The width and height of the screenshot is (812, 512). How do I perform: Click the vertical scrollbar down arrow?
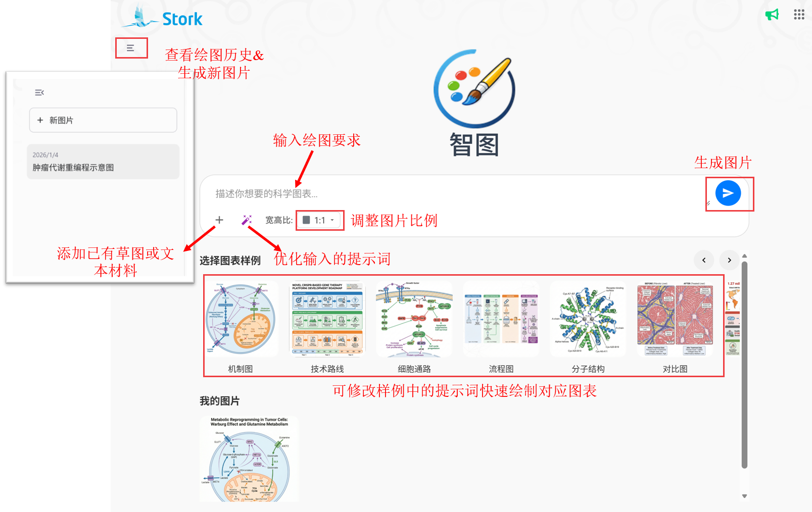point(744,496)
